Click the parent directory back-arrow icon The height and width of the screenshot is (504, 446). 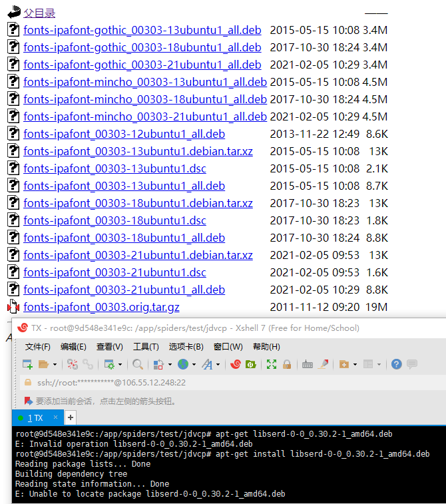(14, 12)
